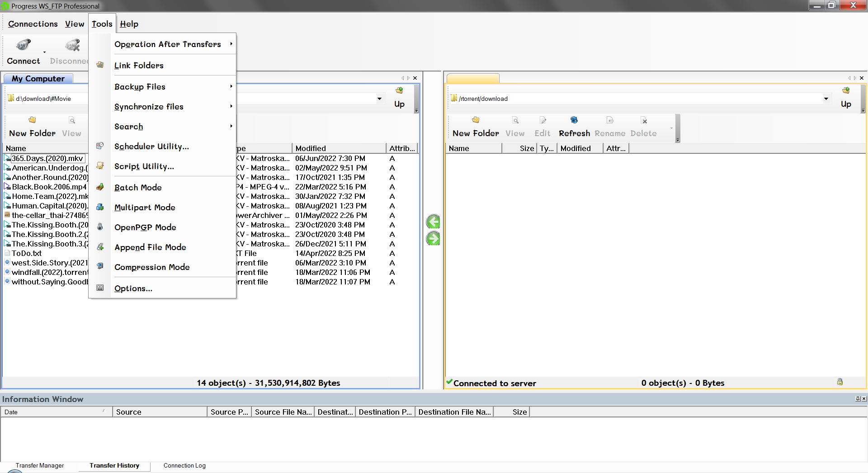Select the Transfer History tab
Screen dimensions: 868x473
[x=114, y=465]
